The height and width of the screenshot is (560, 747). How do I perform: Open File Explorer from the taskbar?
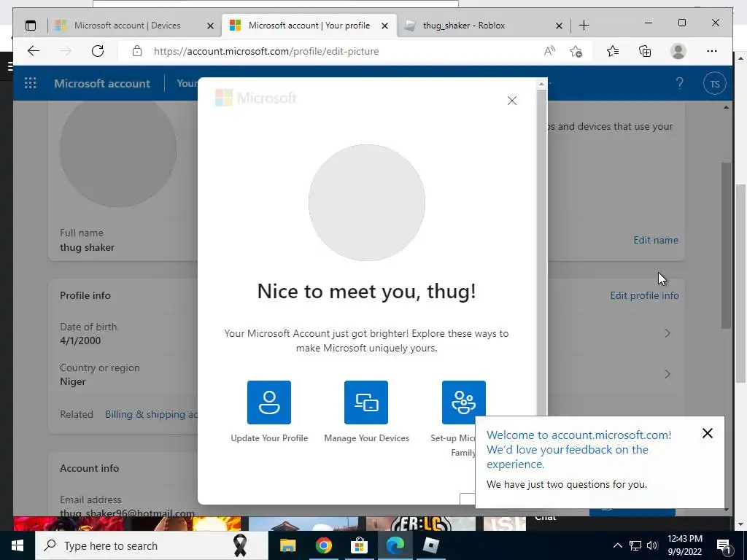click(287, 545)
